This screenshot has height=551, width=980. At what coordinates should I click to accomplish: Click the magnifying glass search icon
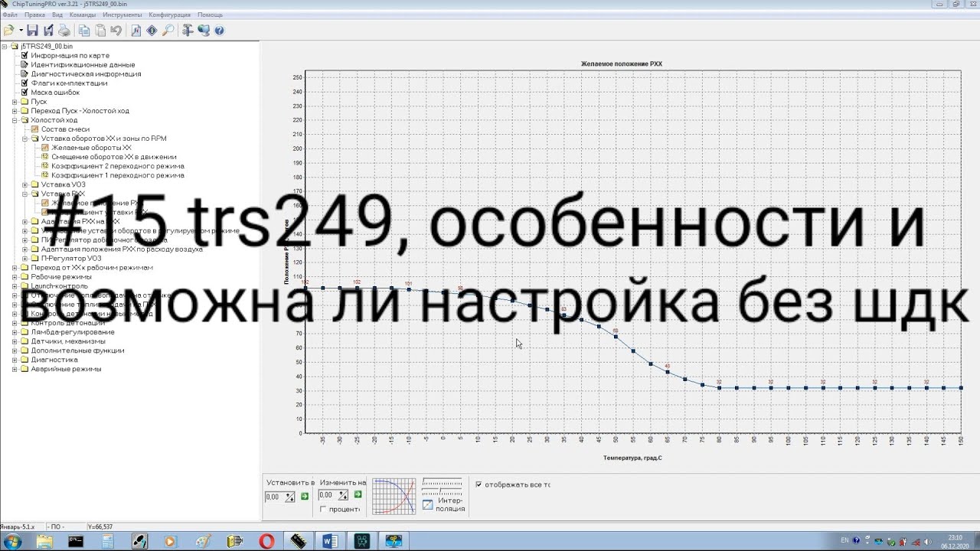168,31
